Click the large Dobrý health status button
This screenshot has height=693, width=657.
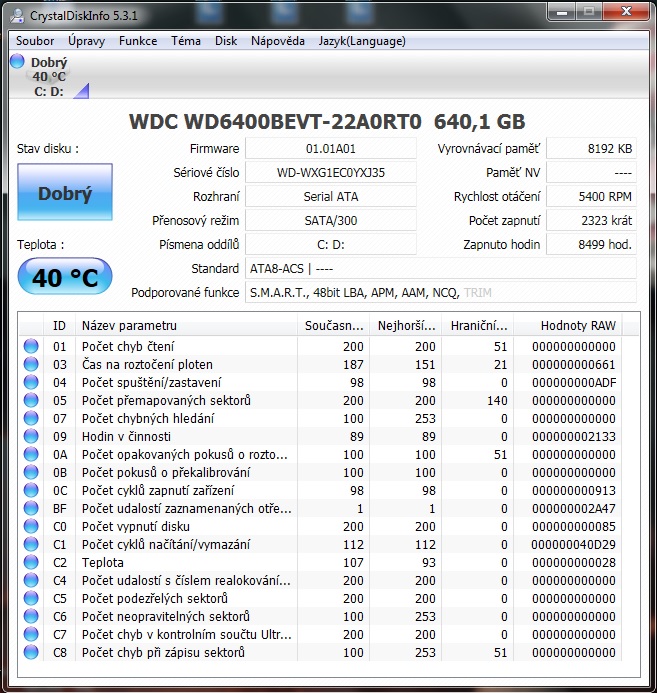click(65, 192)
